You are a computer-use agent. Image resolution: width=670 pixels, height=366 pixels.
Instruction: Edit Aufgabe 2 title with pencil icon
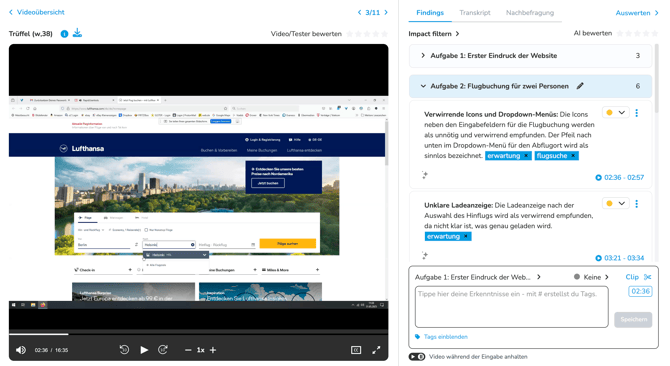580,86
